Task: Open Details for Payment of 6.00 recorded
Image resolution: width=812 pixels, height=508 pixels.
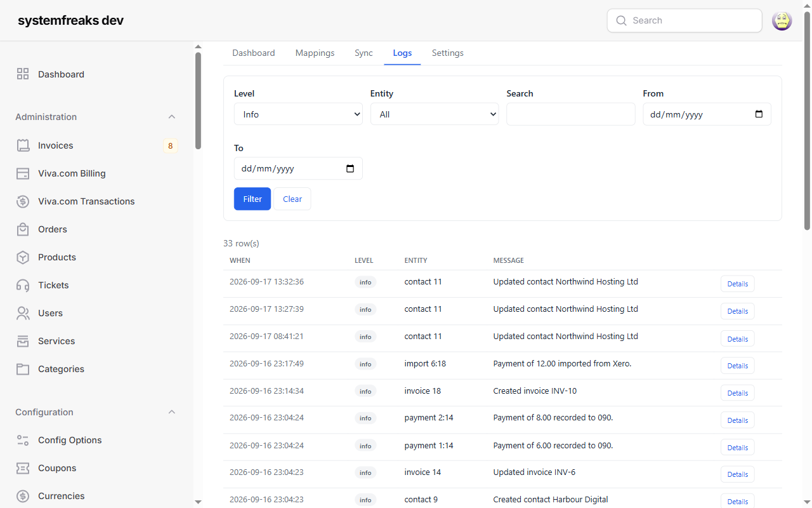Action: (737, 448)
